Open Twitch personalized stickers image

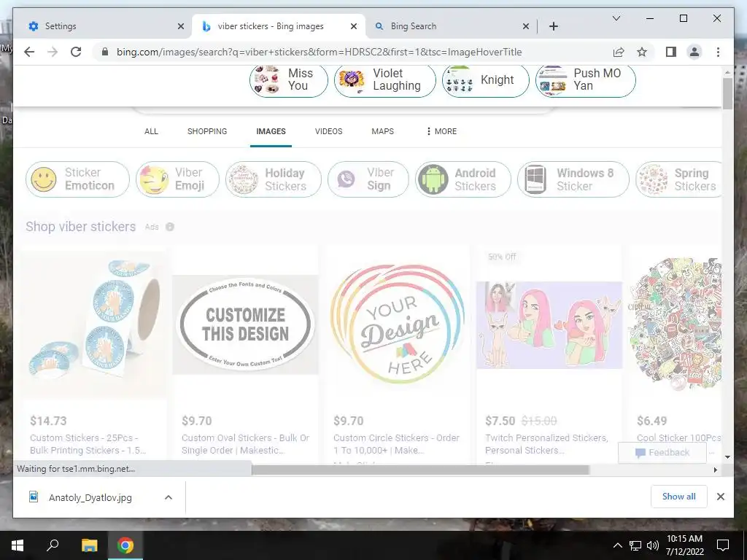[x=549, y=324]
